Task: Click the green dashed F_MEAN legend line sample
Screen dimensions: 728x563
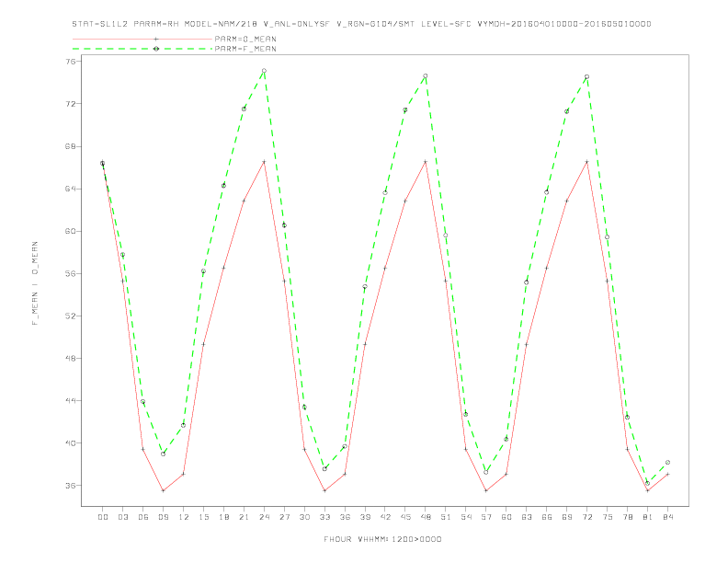Action: [142, 49]
